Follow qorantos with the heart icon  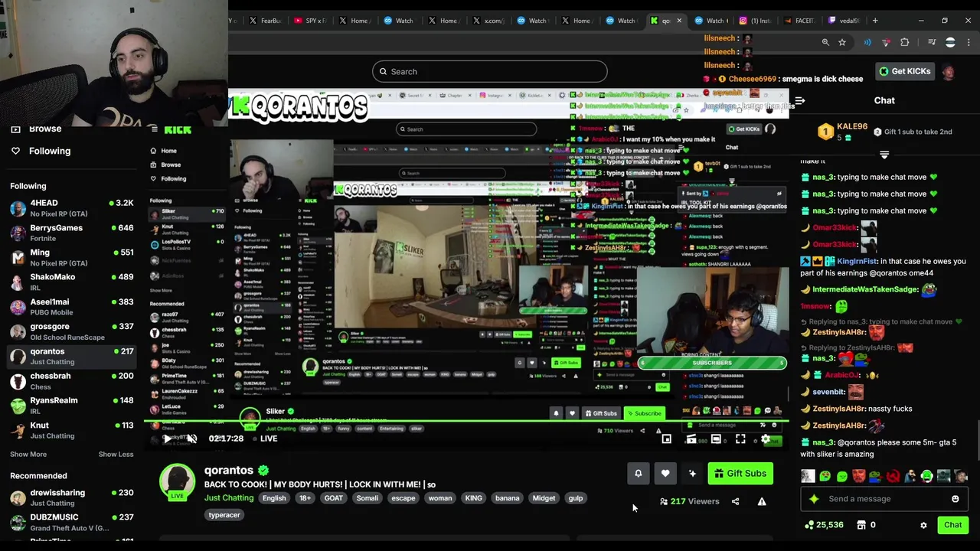coord(665,474)
